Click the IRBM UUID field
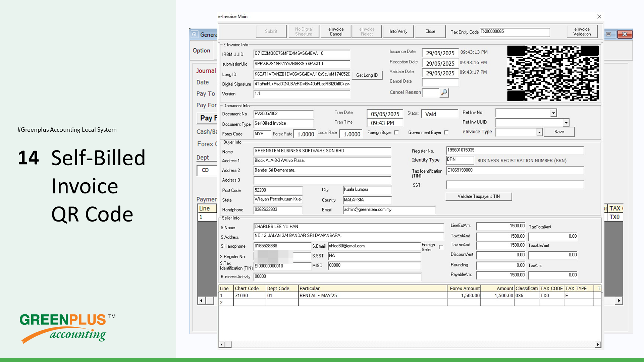This screenshot has width=644, height=362. pyautogui.click(x=302, y=54)
